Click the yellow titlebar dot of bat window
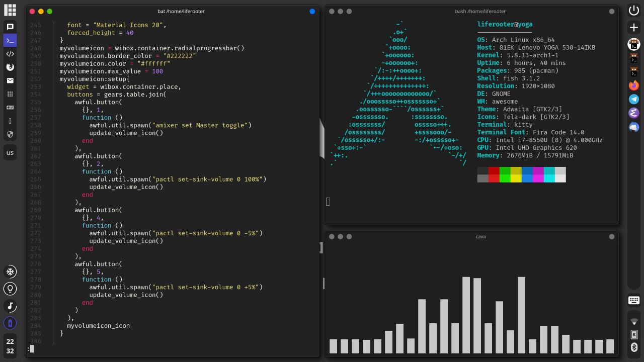Screen dimensions: 644x362 tap(41, 11)
